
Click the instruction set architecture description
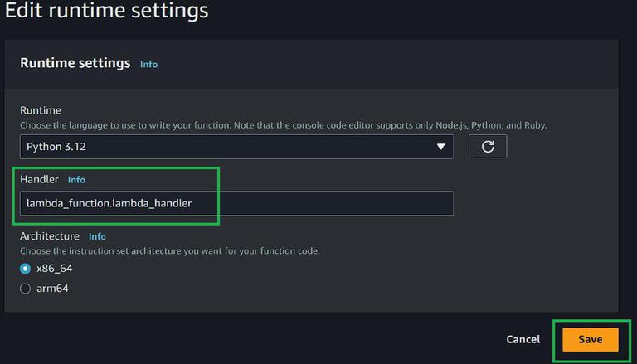[169, 250]
